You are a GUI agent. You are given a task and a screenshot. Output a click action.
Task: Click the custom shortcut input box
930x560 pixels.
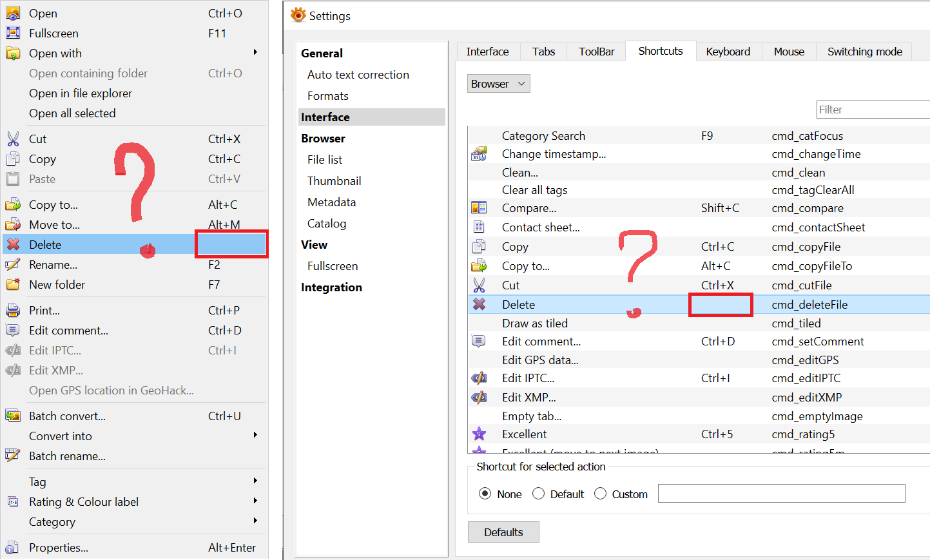coord(781,494)
